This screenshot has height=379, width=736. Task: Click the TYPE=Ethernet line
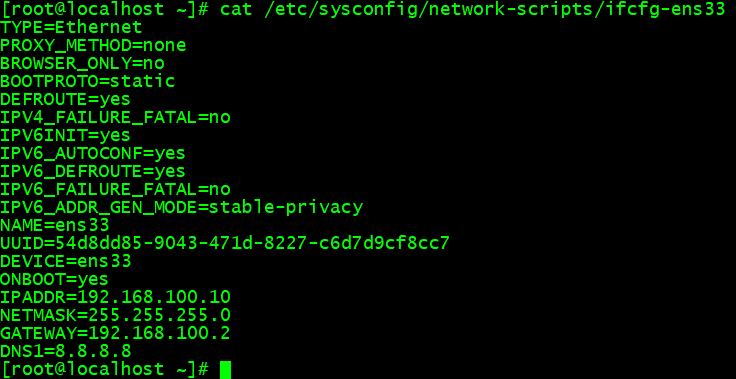tap(71, 27)
